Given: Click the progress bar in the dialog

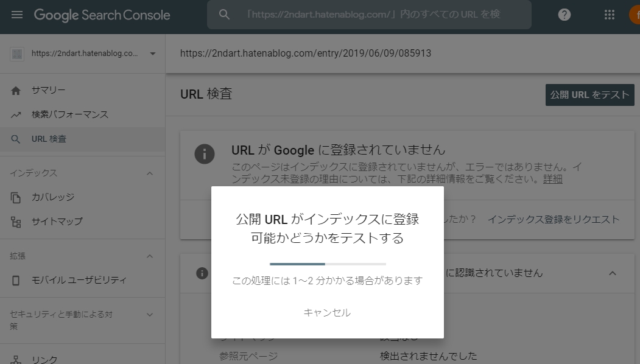Looking at the screenshot, I should [327, 264].
